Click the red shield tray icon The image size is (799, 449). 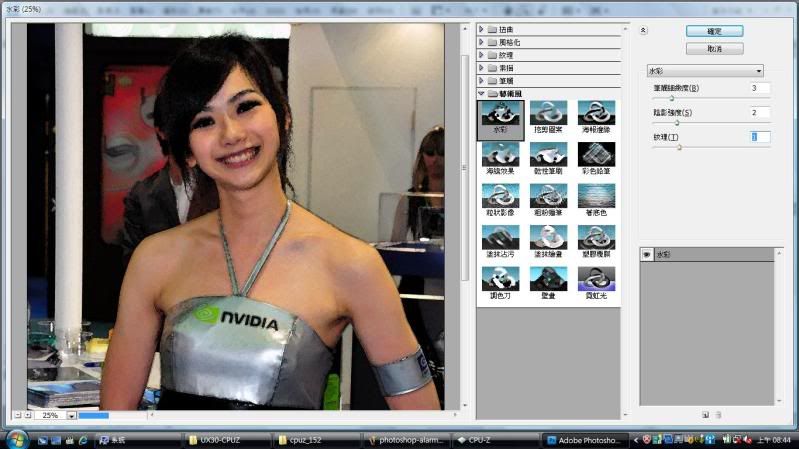pyautogui.click(x=647, y=439)
